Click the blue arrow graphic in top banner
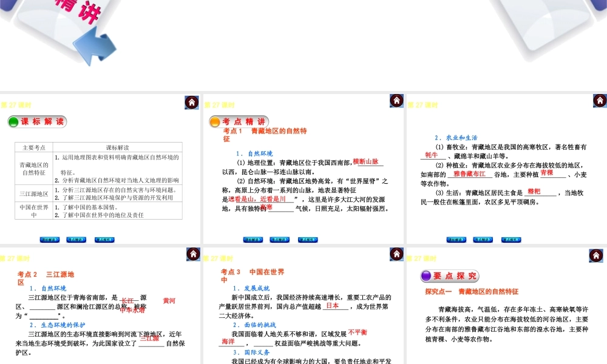Viewport: 607px width, 364px height. [x=95, y=47]
